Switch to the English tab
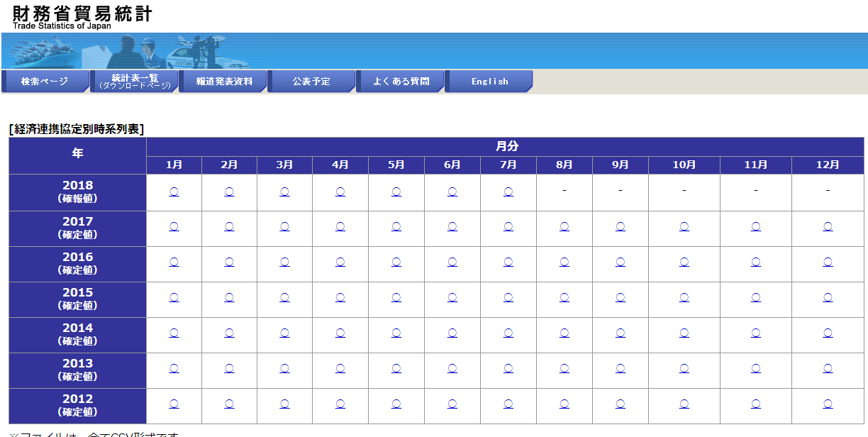 (x=489, y=82)
